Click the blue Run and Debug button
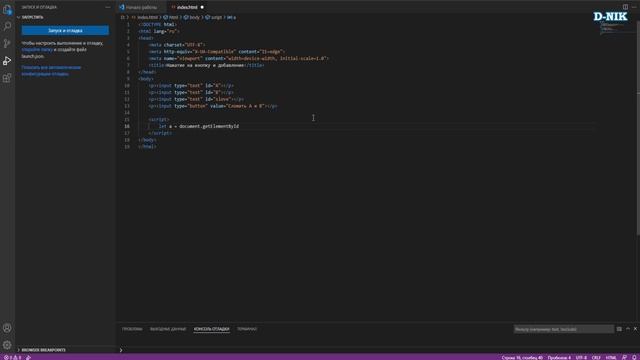This screenshot has height=360, width=640. click(65, 31)
